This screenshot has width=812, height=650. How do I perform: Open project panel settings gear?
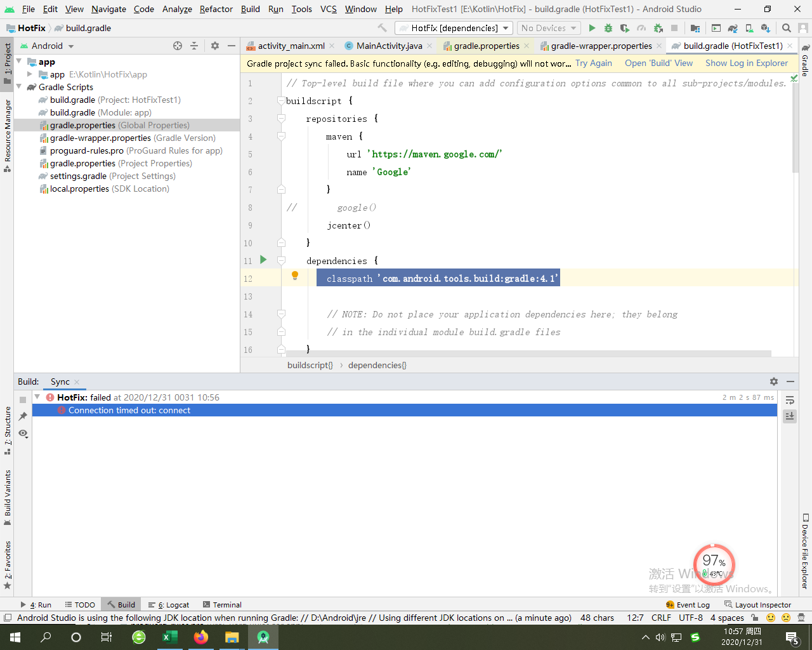pyautogui.click(x=215, y=46)
